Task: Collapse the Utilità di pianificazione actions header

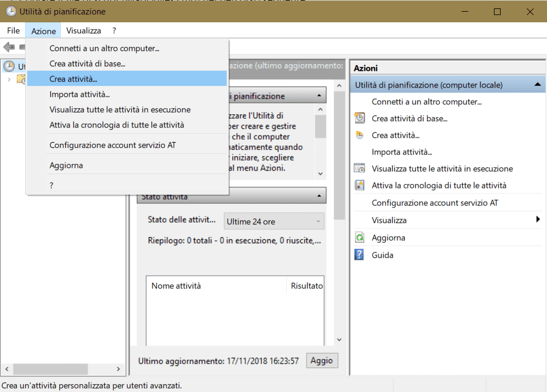Action: coord(537,85)
